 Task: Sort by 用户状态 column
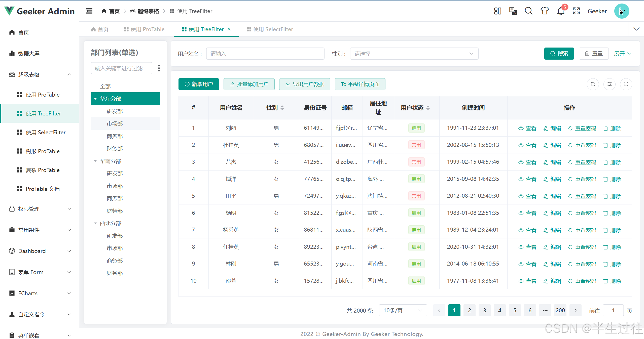click(x=428, y=108)
